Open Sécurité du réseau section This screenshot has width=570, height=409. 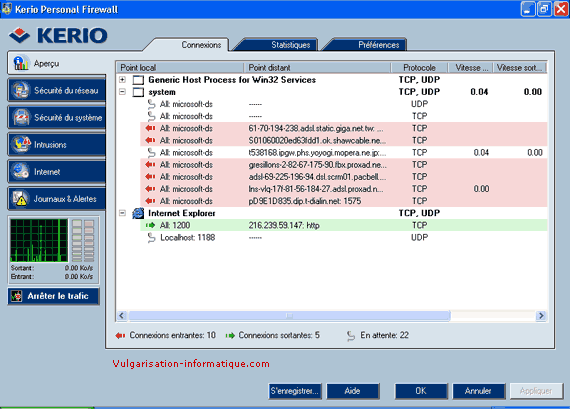[57, 90]
